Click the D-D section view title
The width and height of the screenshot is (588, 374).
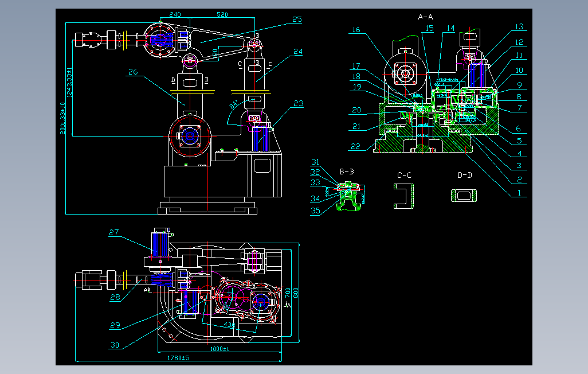point(465,175)
